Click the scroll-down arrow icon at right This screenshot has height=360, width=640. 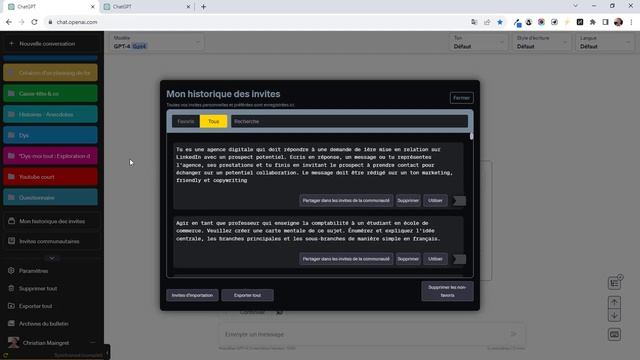pos(614,316)
